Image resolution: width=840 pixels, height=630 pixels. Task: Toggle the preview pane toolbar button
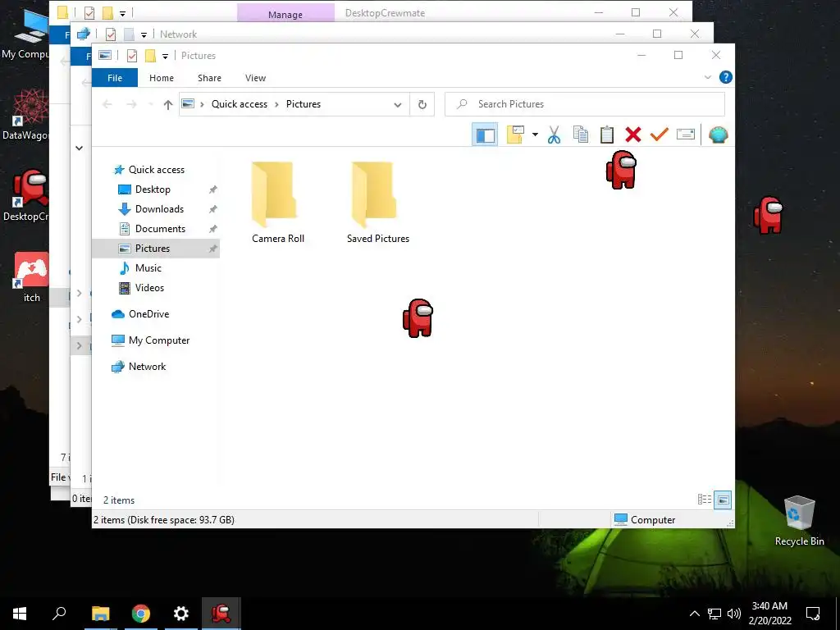[485, 135]
